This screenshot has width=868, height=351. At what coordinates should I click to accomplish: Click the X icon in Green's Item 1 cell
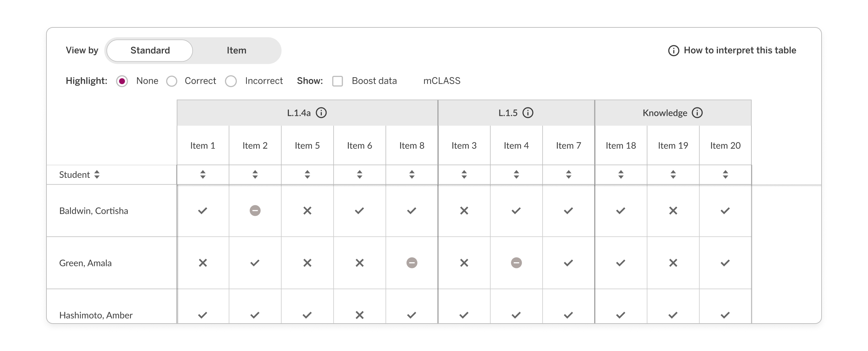tap(202, 263)
